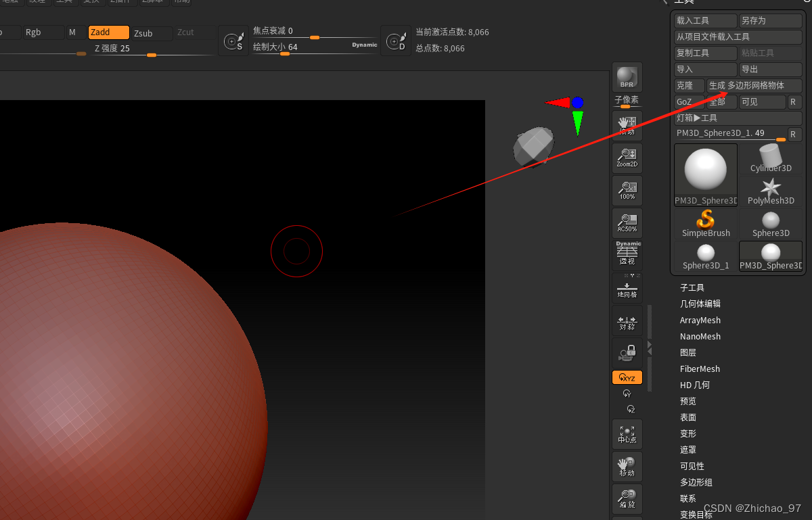Viewport: 812px width, 520px height.
Task: Select the PolyMesh3D star tool
Action: tap(771, 191)
